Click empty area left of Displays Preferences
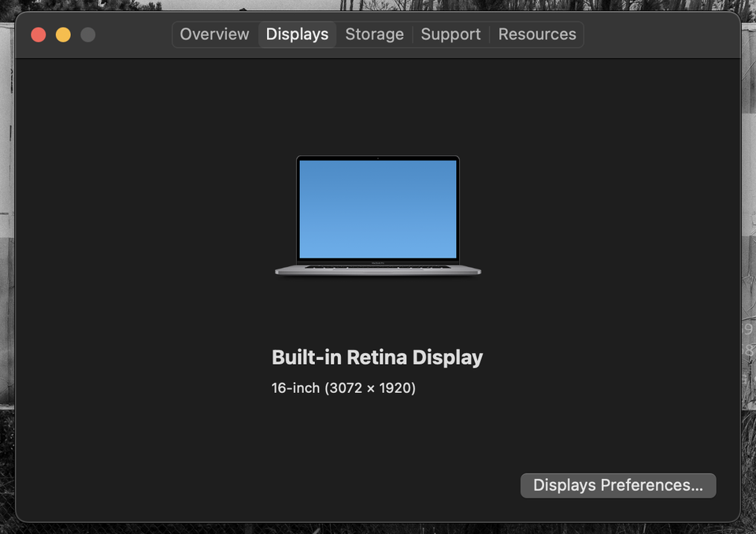This screenshot has height=534, width=756. click(x=315, y=485)
